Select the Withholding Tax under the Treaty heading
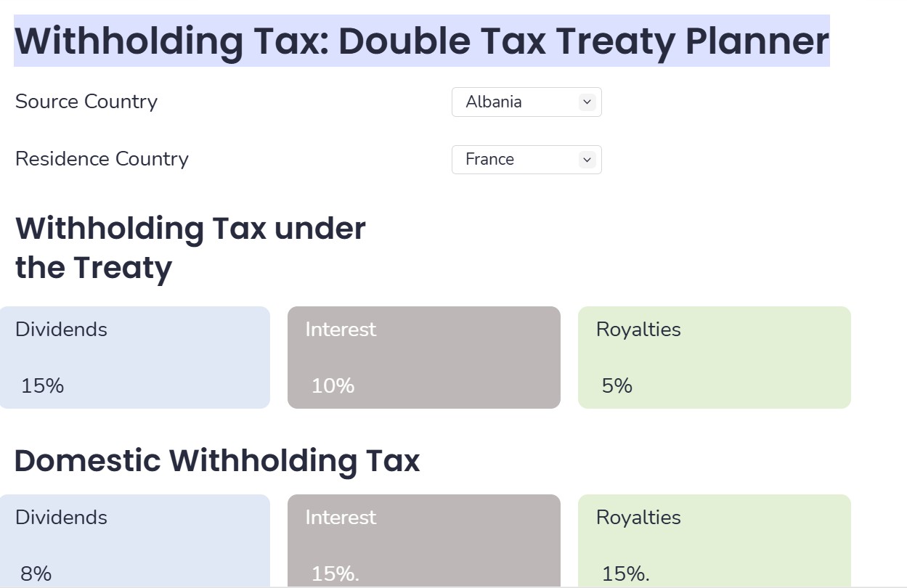Image resolution: width=907 pixels, height=588 pixels. [190, 248]
